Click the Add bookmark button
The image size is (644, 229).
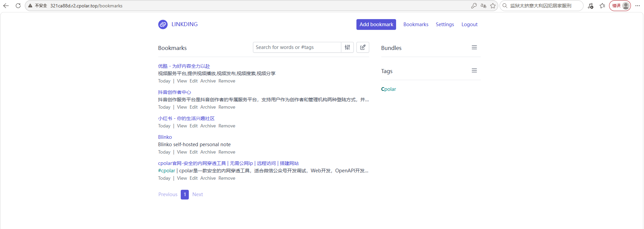click(x=376, y=24)
